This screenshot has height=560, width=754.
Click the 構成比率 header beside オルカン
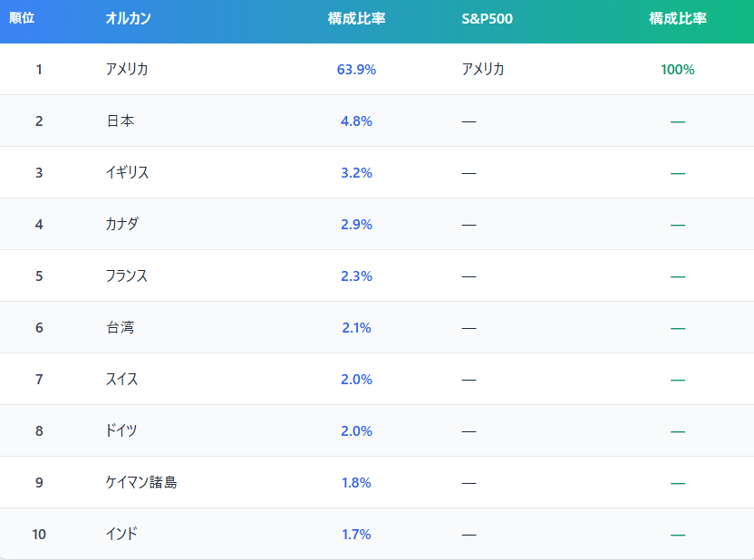(356, 18)
